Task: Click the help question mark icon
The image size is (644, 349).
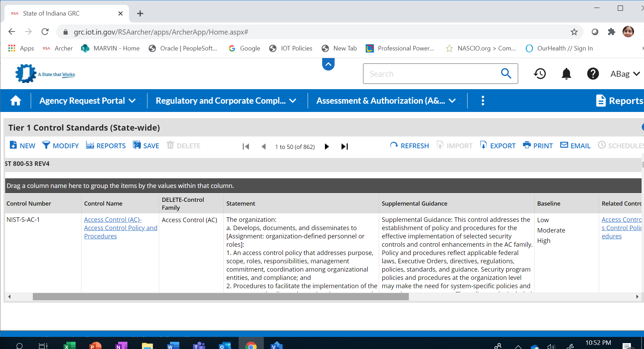Action: point(593,74)
